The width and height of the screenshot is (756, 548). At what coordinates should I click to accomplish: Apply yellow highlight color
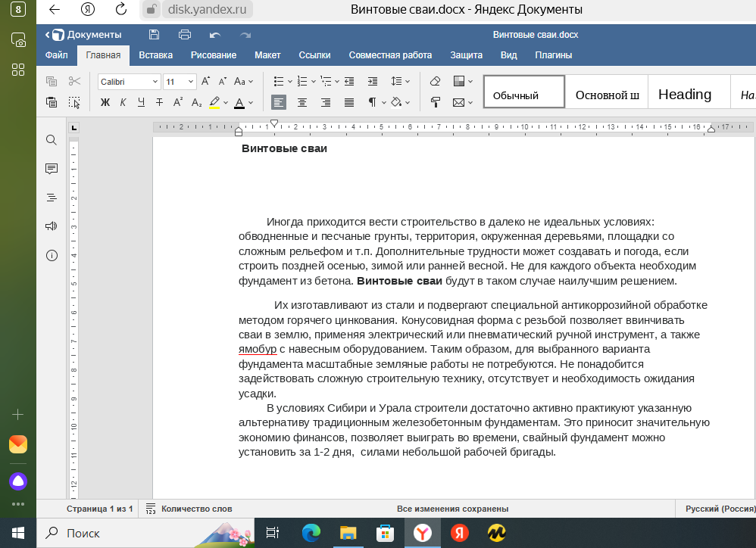tap(214, 102)
